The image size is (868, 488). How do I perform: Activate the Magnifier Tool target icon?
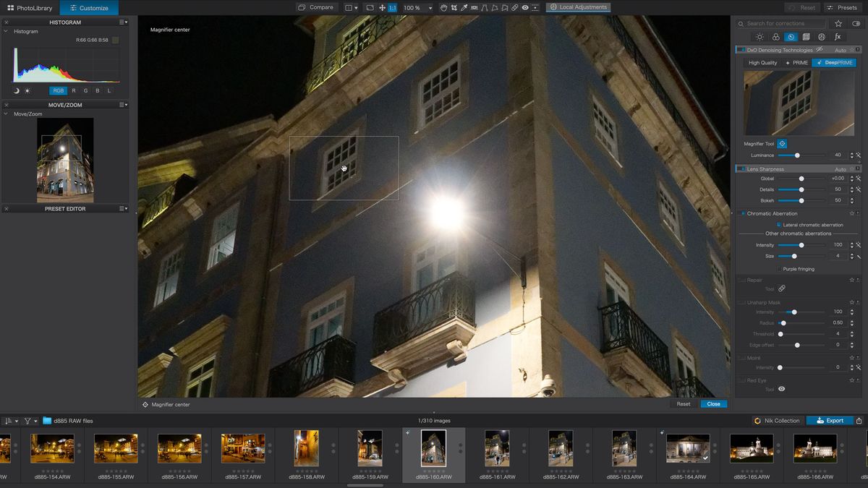(782, 144)
